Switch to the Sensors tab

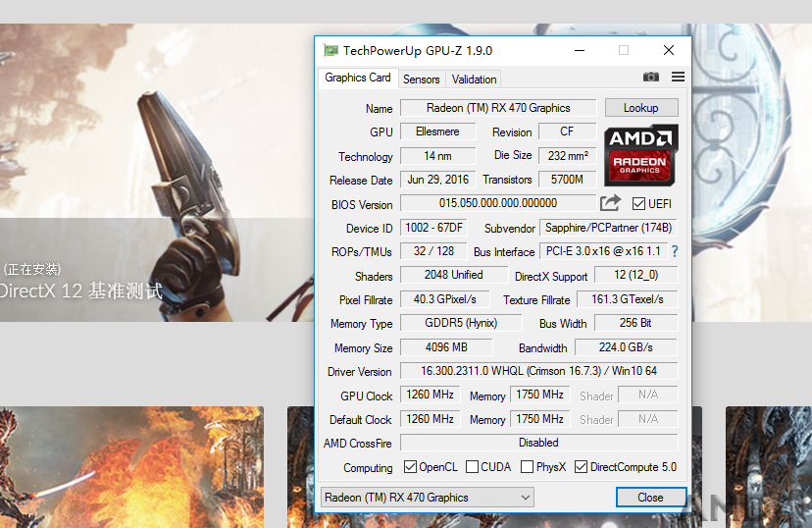click(421, 79)
